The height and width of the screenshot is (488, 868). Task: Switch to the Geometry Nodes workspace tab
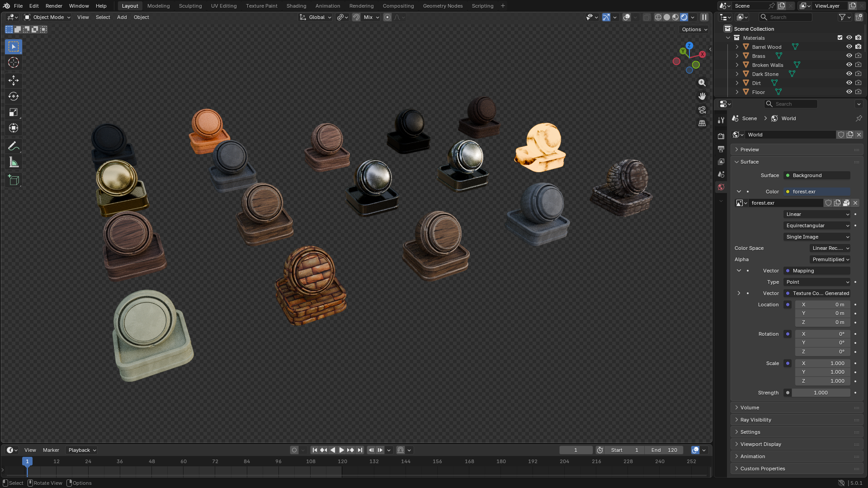coord(443,6)
